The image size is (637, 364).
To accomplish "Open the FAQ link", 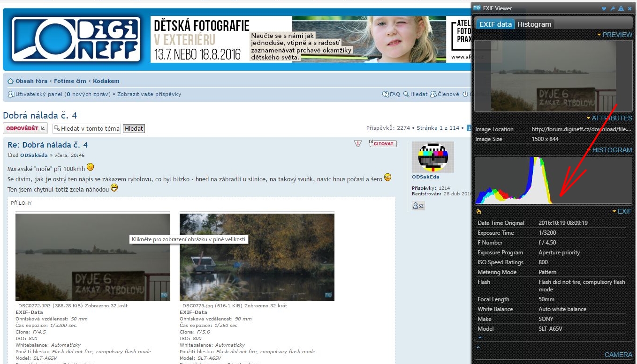I will click(x=391, y=94).
